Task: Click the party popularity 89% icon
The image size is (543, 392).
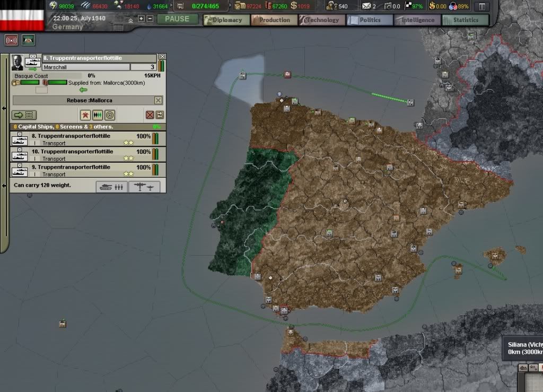Action: pos(453,6)
